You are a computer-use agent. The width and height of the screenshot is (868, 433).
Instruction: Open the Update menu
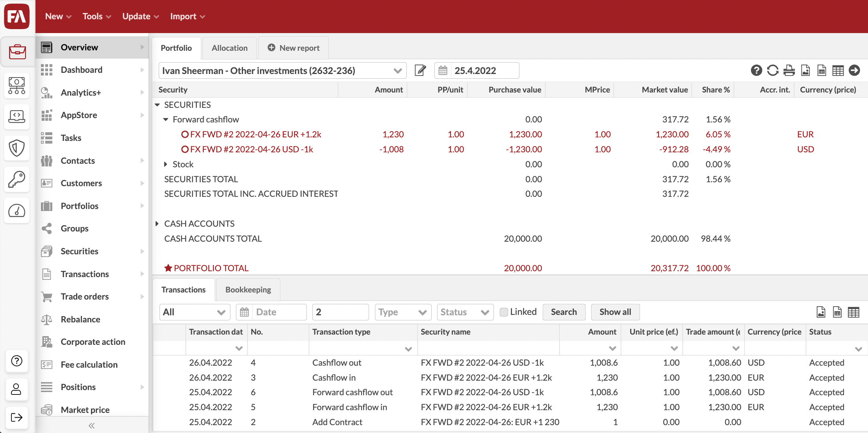(x=141, y=17)
